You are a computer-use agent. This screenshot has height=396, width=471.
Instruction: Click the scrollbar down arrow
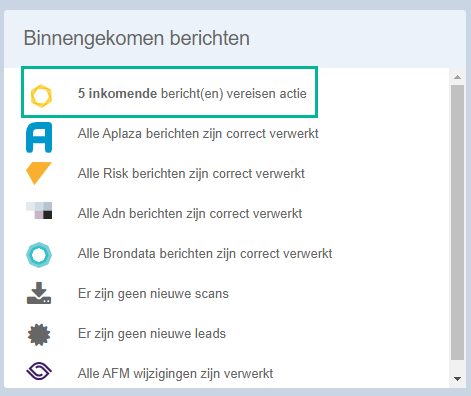(457, 379)
